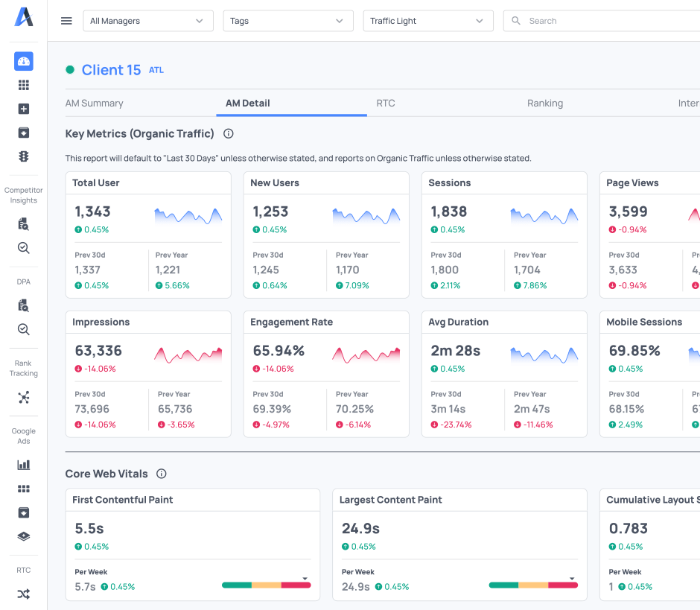Open the hamburger menu
The height and width of the screenshot is (610, 700).
(x=66, y=21)
